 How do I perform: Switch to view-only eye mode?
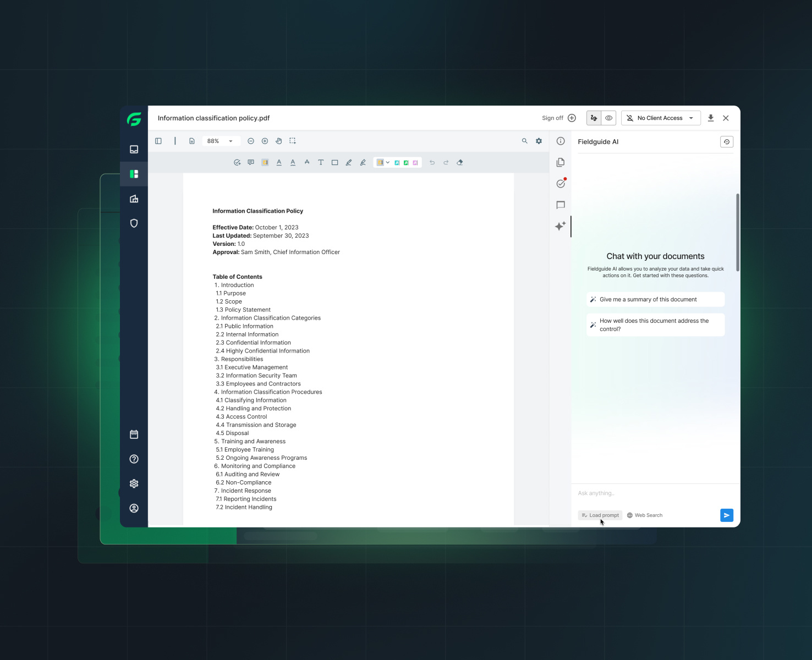pyautogui.click(x=608, y=118)
